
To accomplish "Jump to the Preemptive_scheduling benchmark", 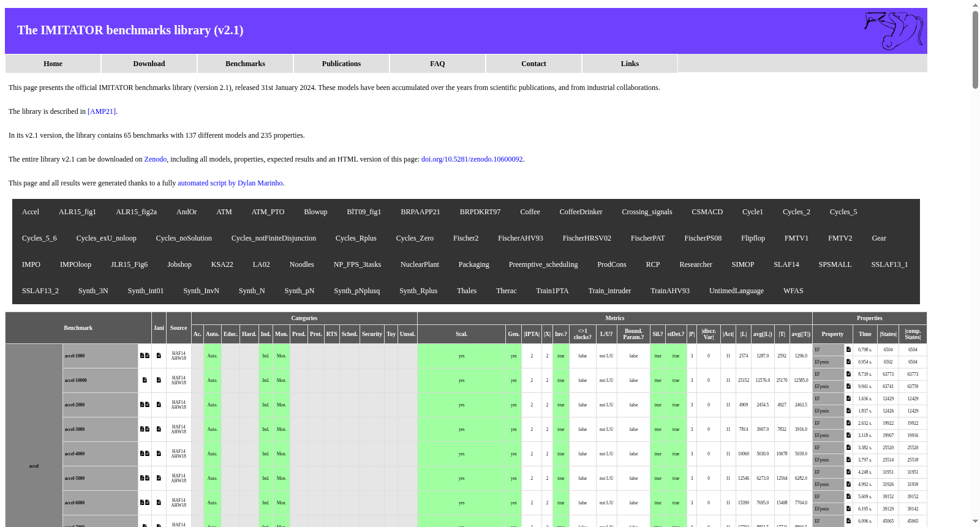I will (x=543, y=264).
